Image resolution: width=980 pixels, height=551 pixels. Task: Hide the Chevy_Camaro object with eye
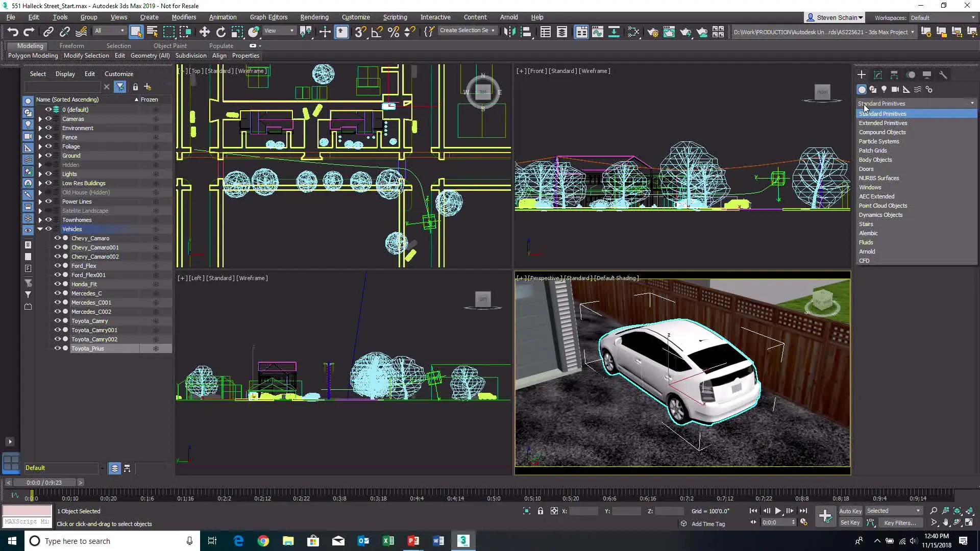click(57, 238)
